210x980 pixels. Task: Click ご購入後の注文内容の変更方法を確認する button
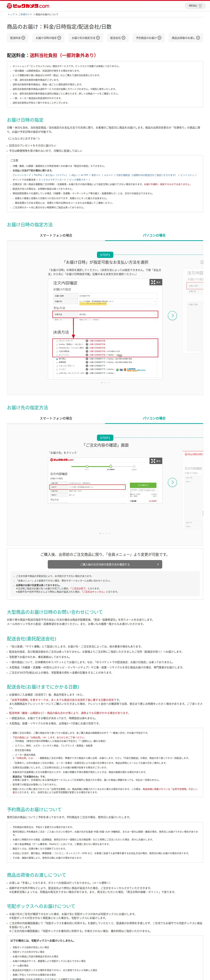click(105, 565)
